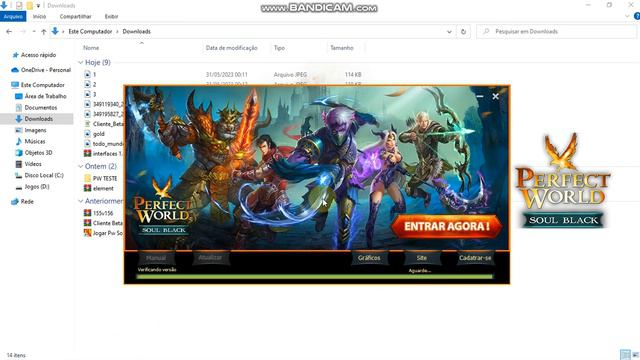Focus the Pesquisar em Downloads search box

pos(556,31)
